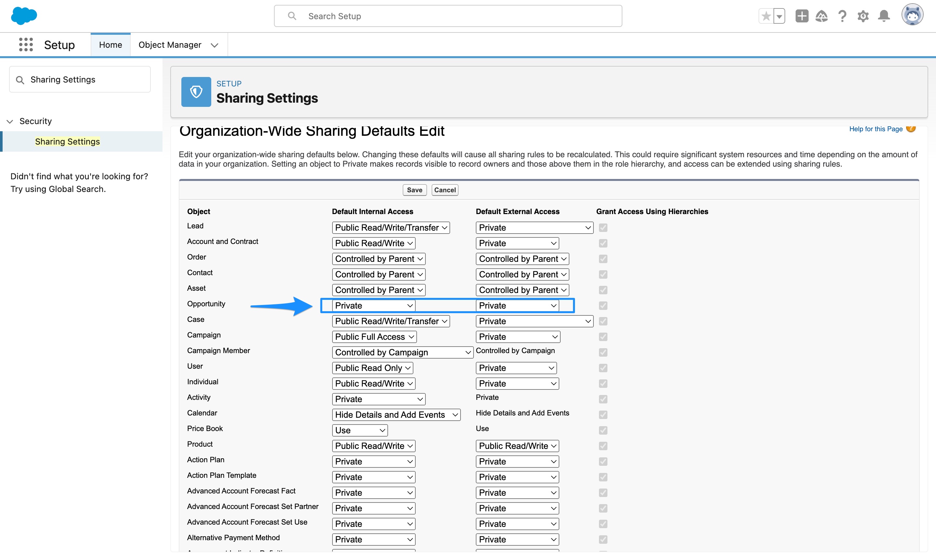Collapse the Security section in sidebar
Screen dimensions: 936x560
tap(9, 121)
